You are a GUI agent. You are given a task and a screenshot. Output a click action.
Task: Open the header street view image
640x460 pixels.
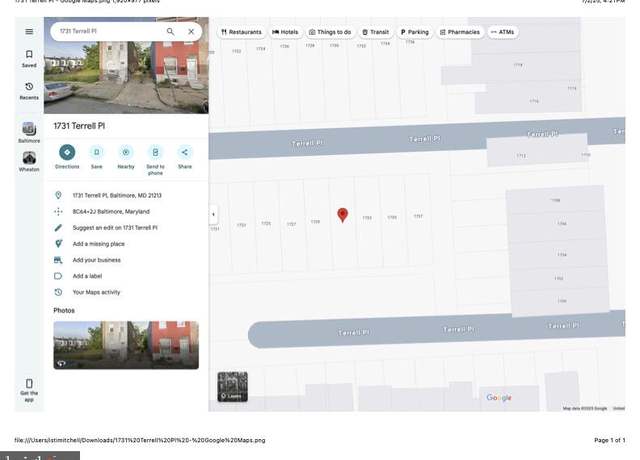126,78
